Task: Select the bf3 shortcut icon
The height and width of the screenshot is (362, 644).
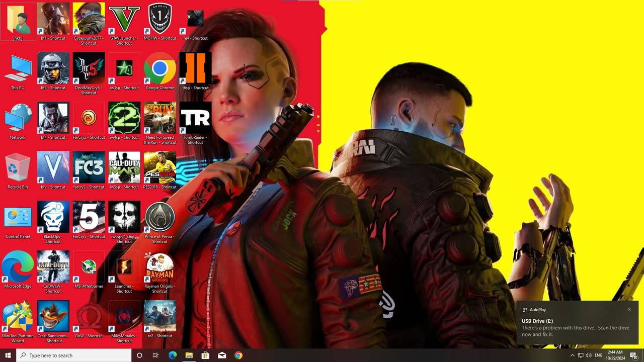Action: point(53,71)
